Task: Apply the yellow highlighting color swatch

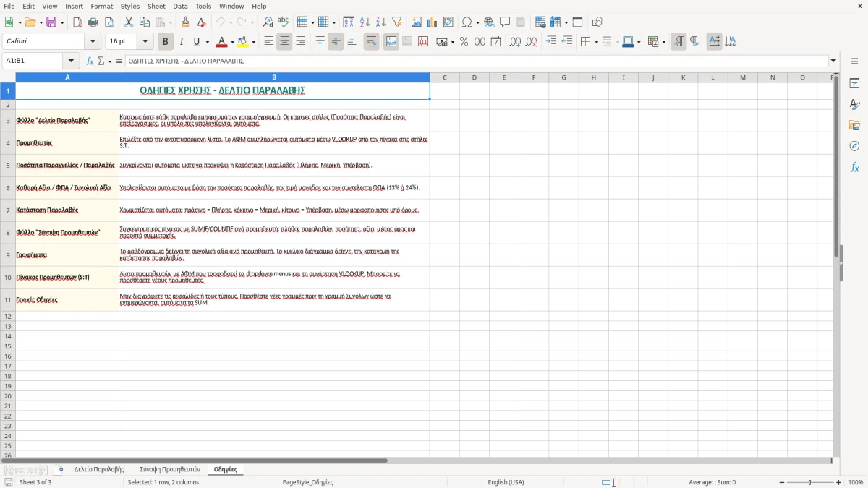Action: tap(243, 42)
